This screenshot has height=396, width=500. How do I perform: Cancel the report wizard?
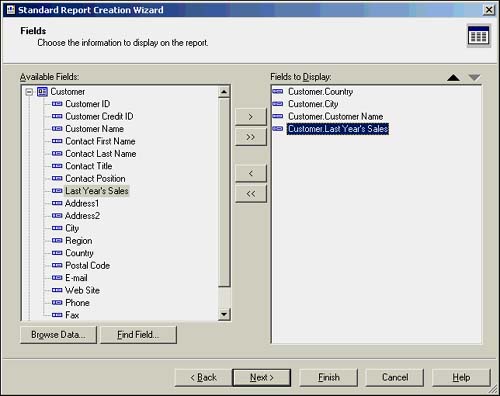[x=395, y=378]
